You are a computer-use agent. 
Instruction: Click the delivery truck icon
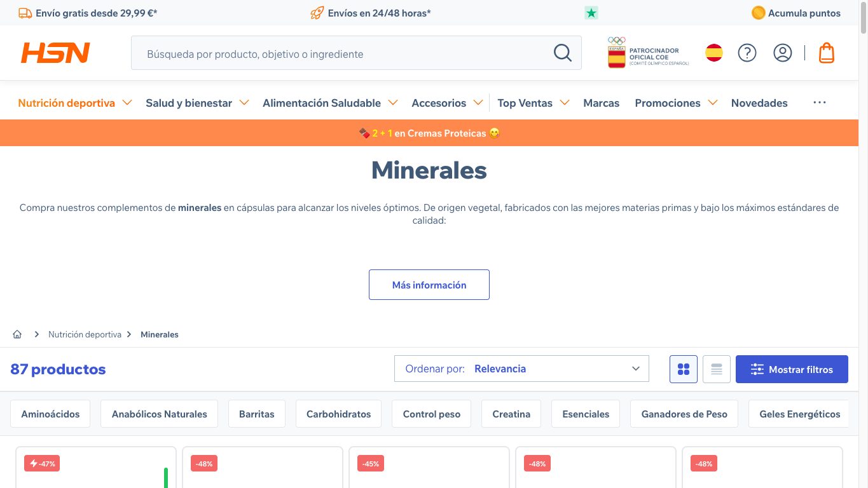[x=25, y=13]
